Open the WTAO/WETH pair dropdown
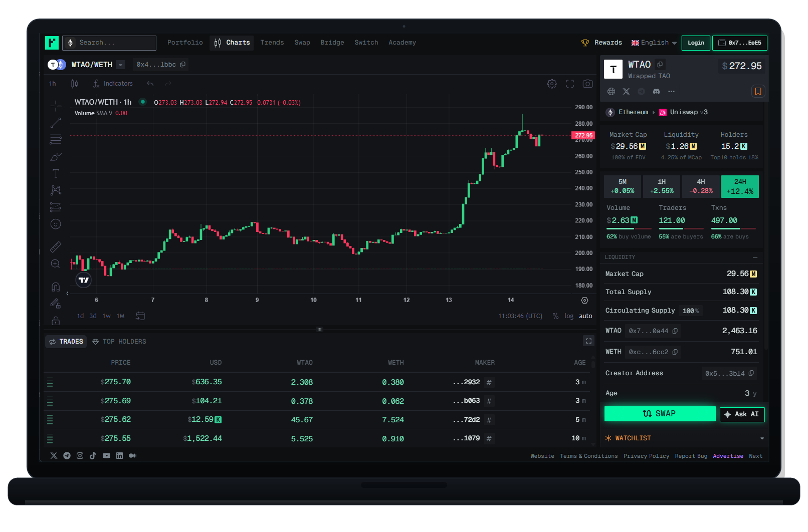808x532 pixels. pyautogui.click(x=120, y=65)
